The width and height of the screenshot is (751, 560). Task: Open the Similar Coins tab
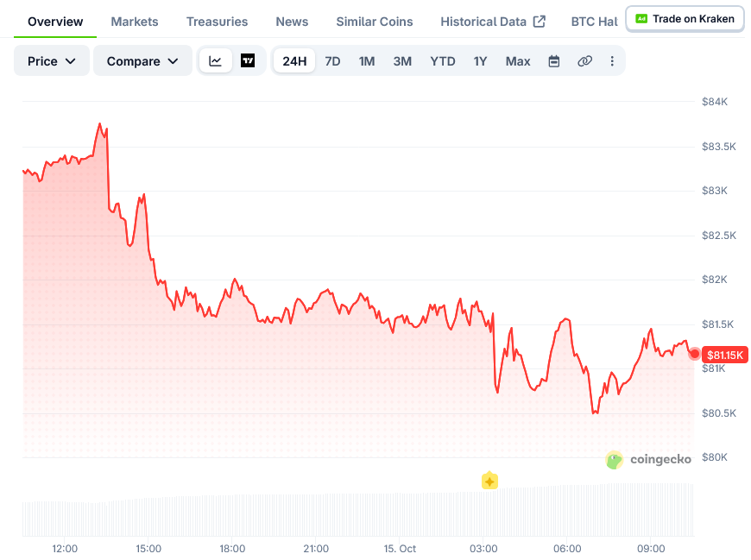[x=374, y=22]
